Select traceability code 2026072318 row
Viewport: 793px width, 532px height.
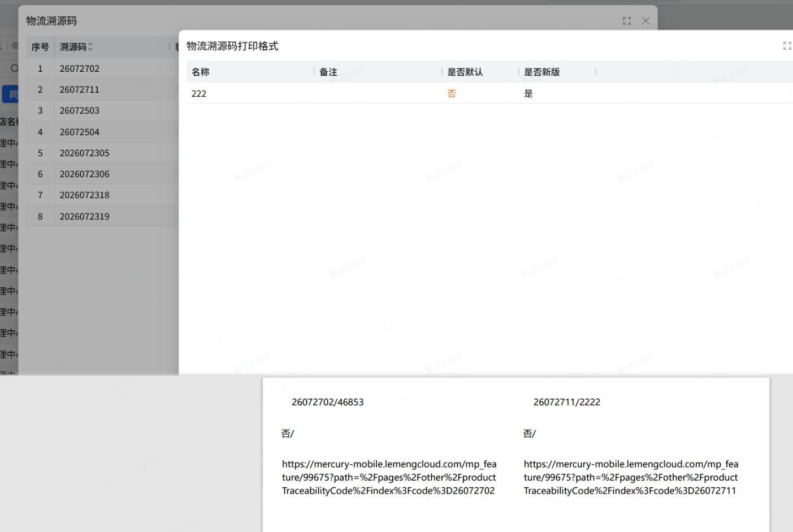tap(102, 195)
